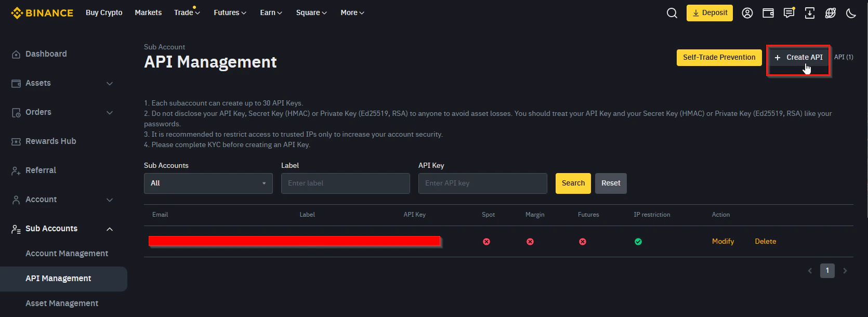Click the API (1) count text

844,57
